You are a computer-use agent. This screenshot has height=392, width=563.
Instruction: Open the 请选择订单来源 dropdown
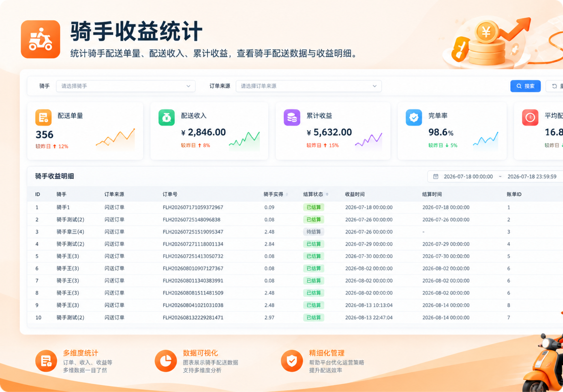[308, 86]
